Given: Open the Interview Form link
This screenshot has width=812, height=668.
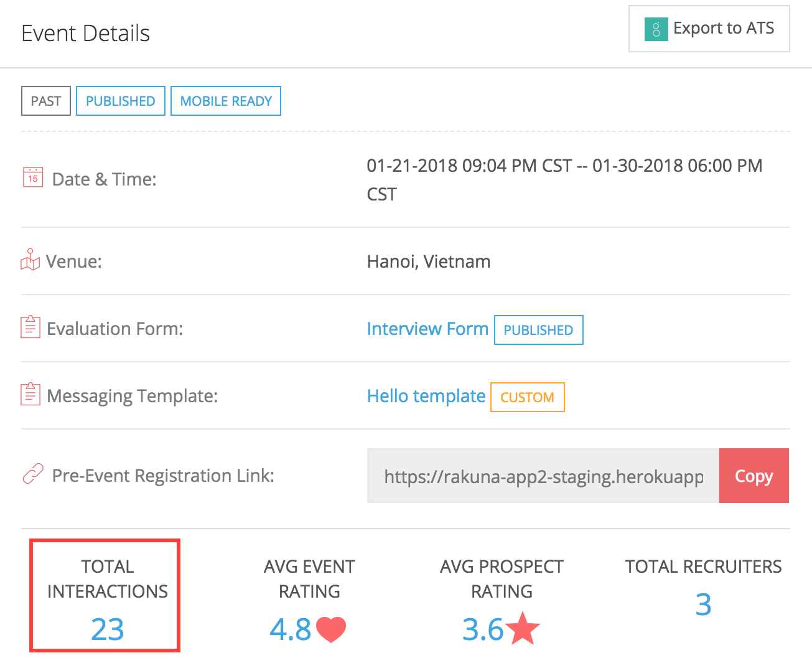Looking at the screenshot, I should pyautogui.click(x=427, y=329).
